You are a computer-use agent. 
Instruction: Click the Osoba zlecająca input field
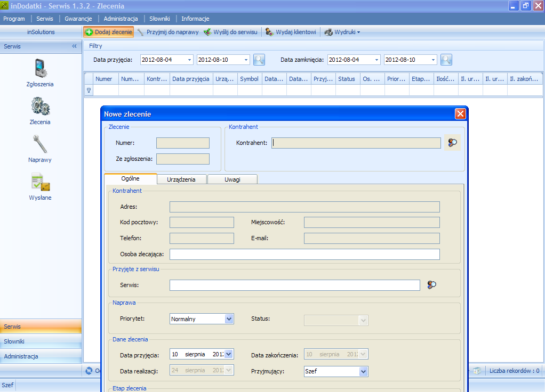click(304, 254)
